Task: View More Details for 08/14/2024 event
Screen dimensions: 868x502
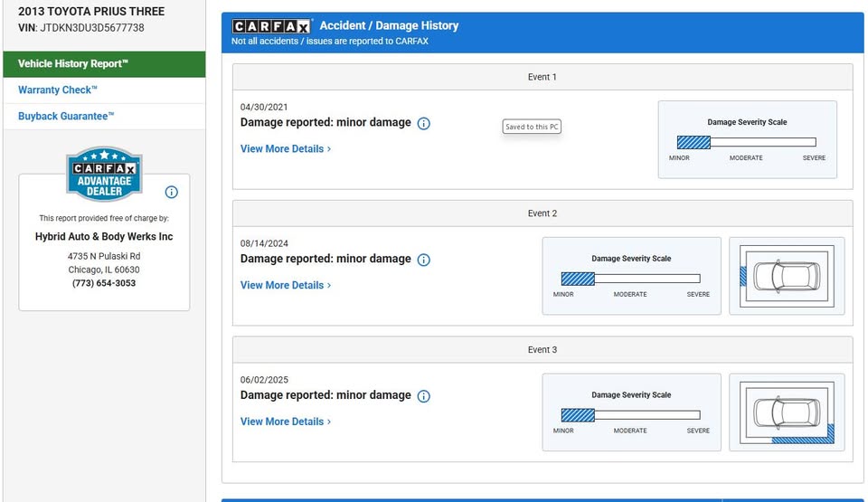Action: 286,285
